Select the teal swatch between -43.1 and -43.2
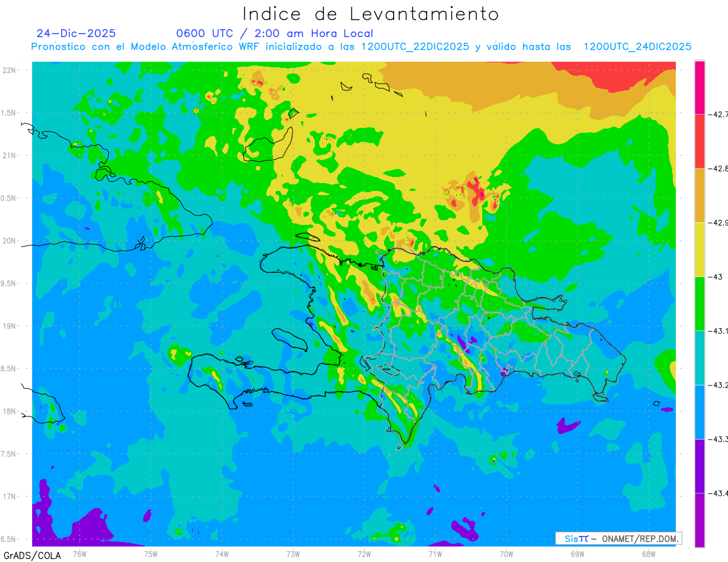This screenshot has height=562, width=728. point(699,358)
